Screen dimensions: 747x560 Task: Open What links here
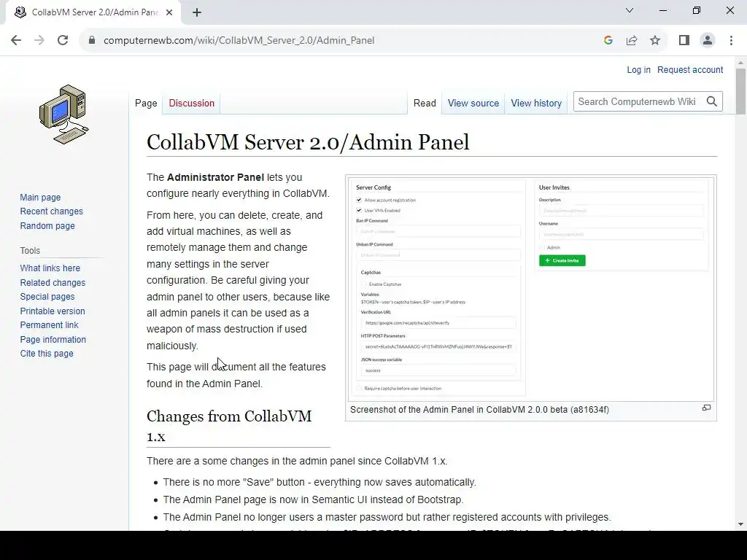click(50, 268)
